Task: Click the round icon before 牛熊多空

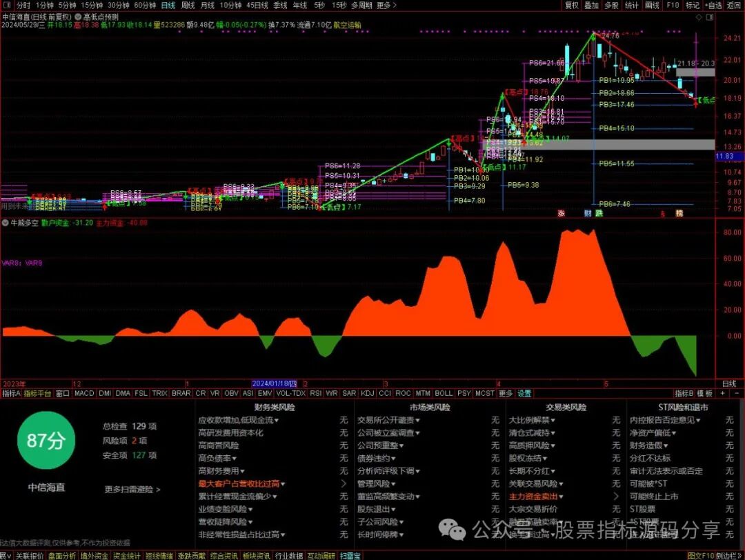Action: [x=6, y=222]
